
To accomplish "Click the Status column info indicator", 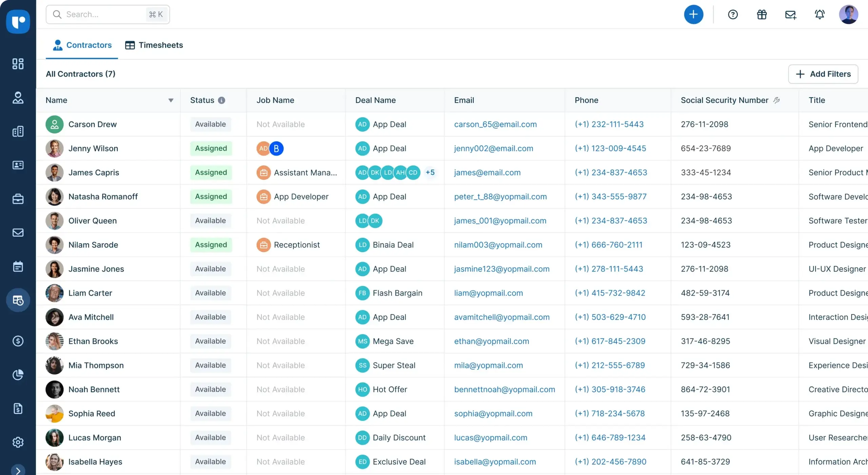I will coord(222,100).
